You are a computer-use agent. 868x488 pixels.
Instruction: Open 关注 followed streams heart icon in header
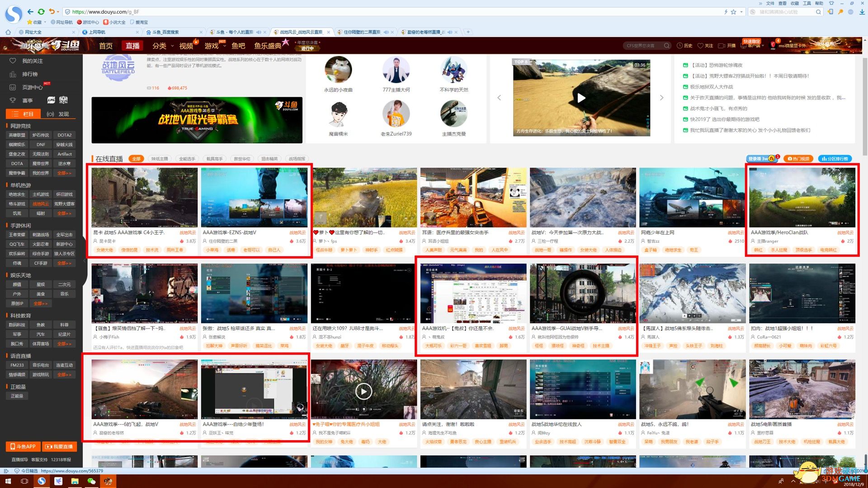705,46
